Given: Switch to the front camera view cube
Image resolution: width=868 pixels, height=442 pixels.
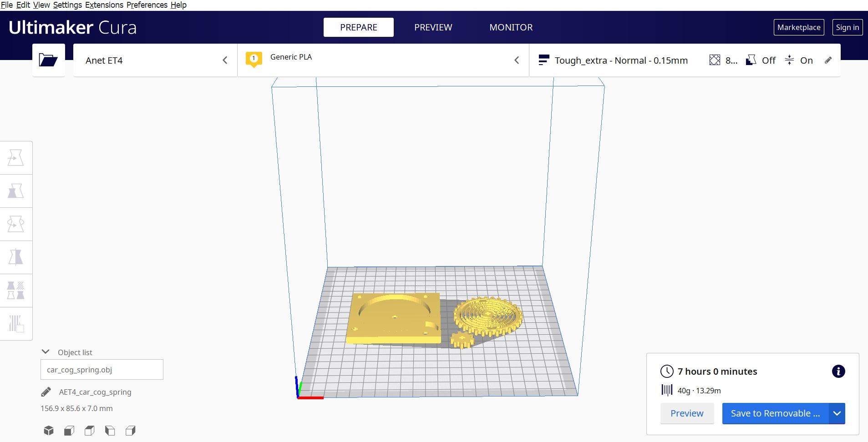Looking at the screenshot, I should tap(69, 430).
